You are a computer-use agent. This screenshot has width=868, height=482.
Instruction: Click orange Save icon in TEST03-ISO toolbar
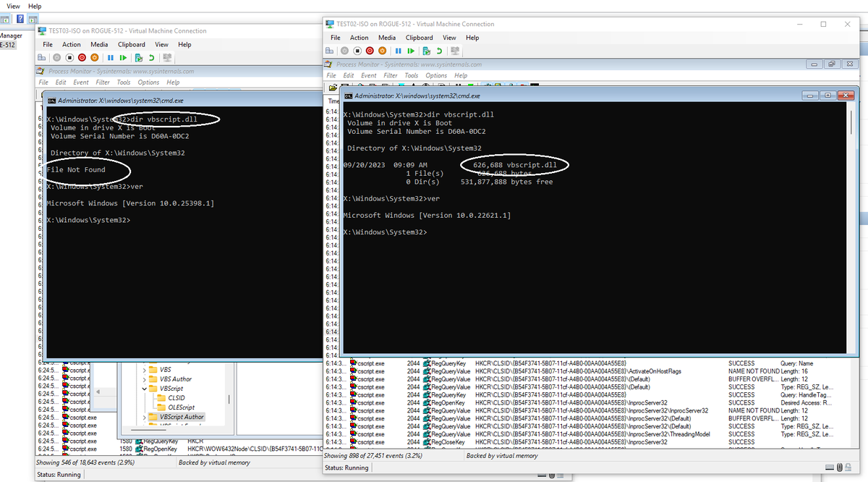(94, 57)
